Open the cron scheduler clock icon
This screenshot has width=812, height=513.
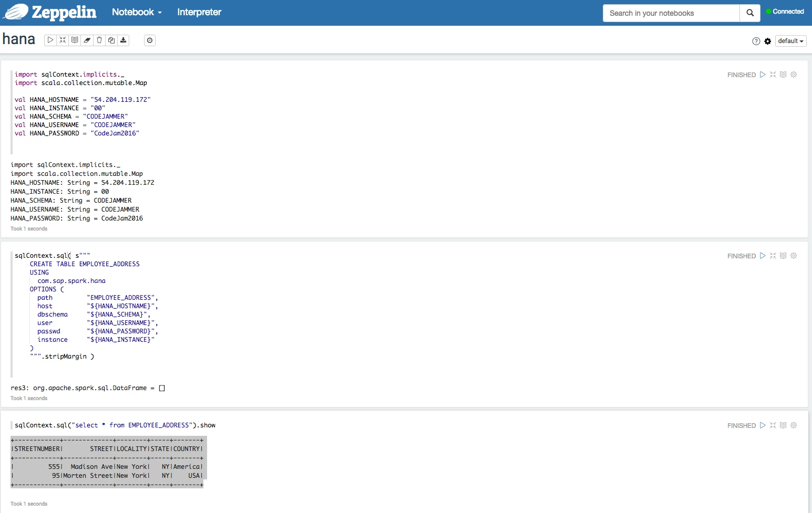(150, 40)
